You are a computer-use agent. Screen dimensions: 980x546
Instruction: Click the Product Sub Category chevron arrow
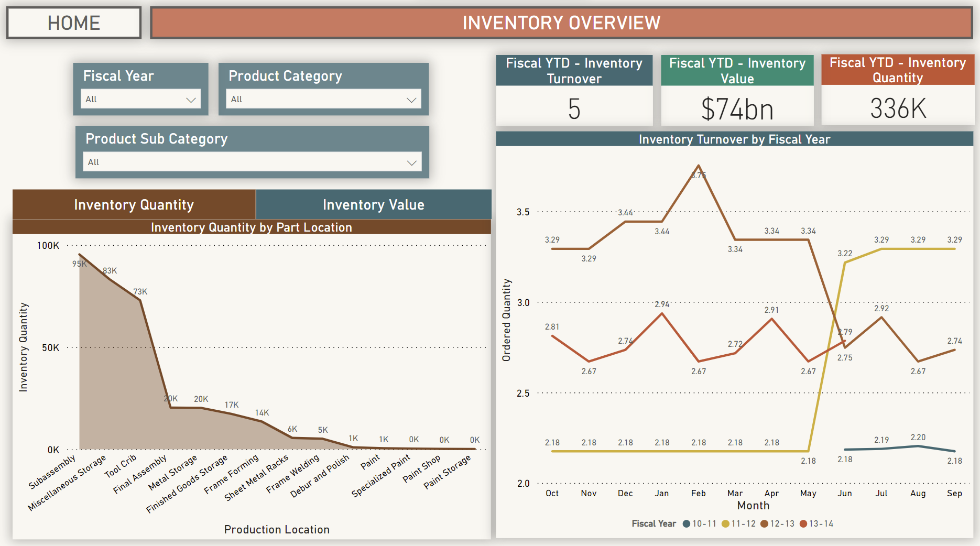tap(412, 162)
